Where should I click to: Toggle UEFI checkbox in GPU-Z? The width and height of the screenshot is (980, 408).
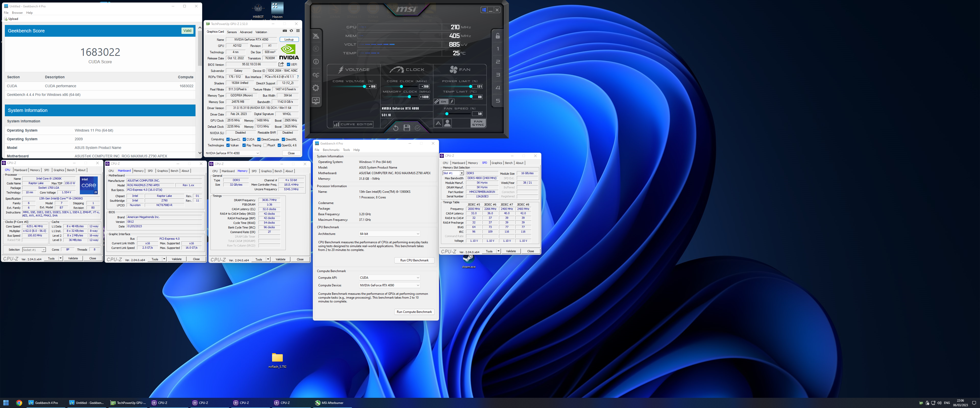click(x=288, y=65)
